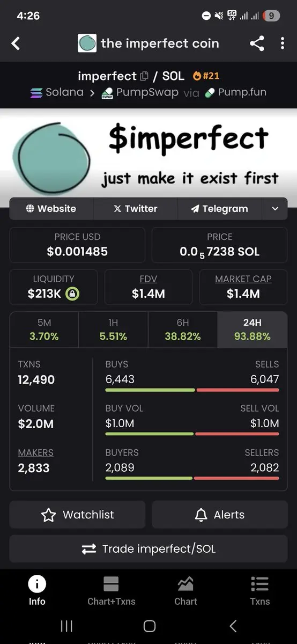The width and height of the screenshot is (297, 644).
Task: Switch to the Chart+Txns tab
Action: click(112, 590)
